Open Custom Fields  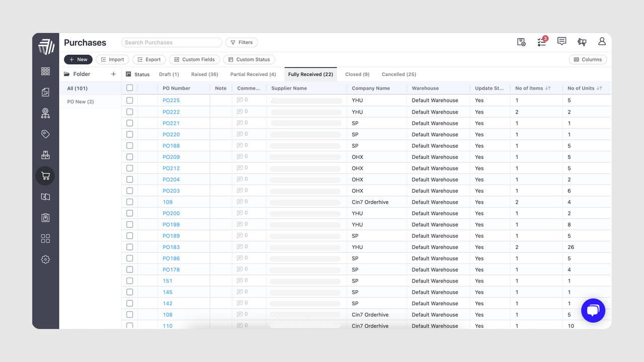click(194, 59)
